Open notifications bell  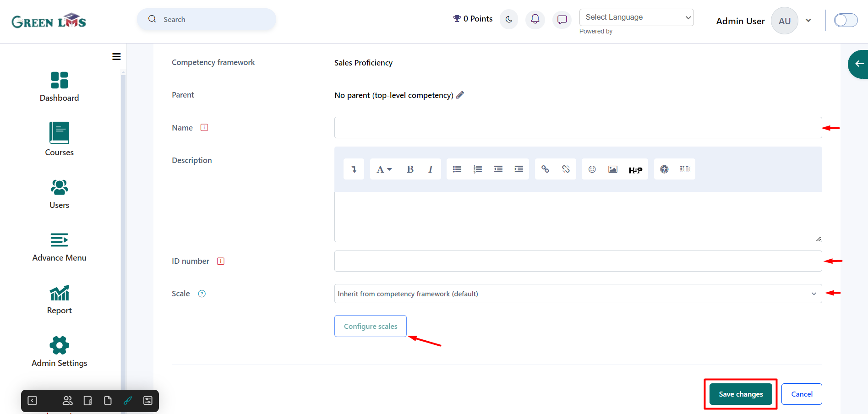pos(535,19)
